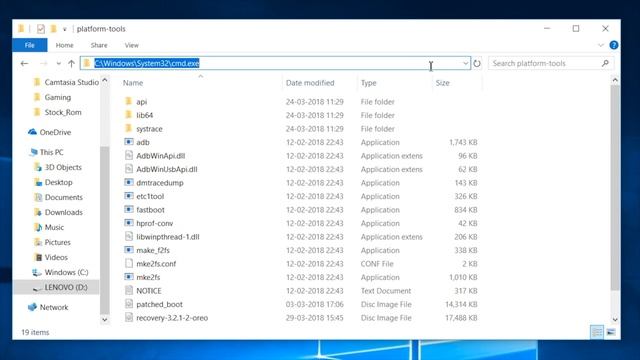
Task: Select the lib64 folder icon
Action: (x=129, y=115)
